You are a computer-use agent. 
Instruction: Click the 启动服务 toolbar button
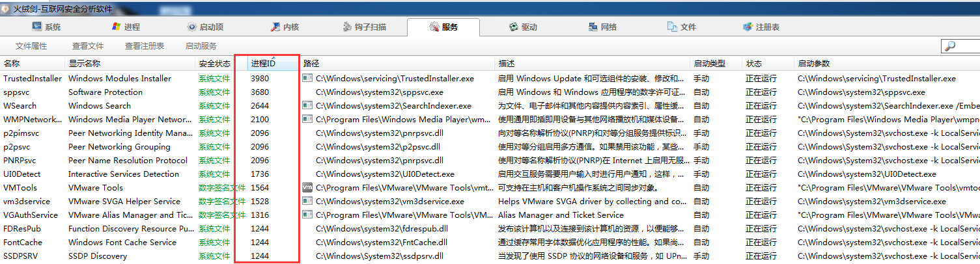click(x=201, y=46)
